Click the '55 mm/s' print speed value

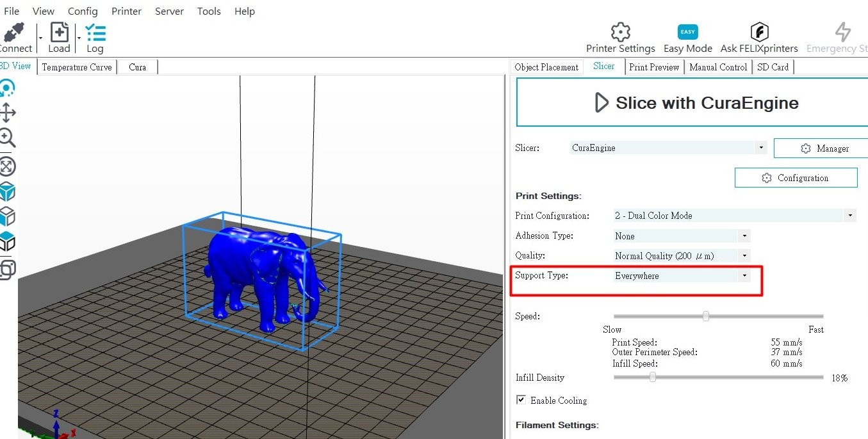[x=787, y=342]
